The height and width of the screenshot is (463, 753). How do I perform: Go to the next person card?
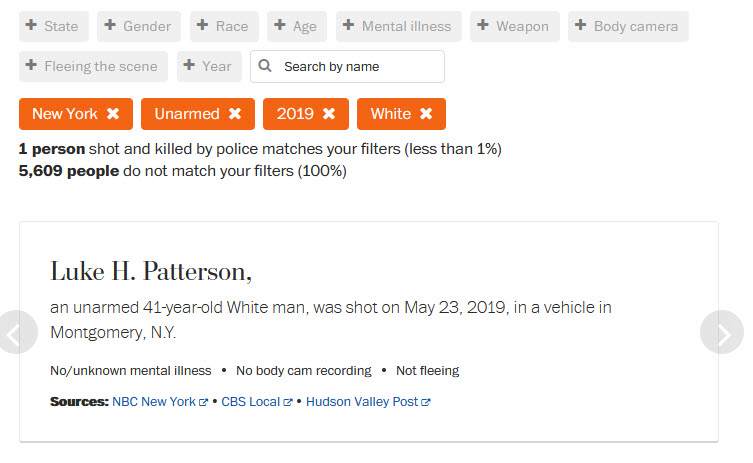click(x=722, y=332)
